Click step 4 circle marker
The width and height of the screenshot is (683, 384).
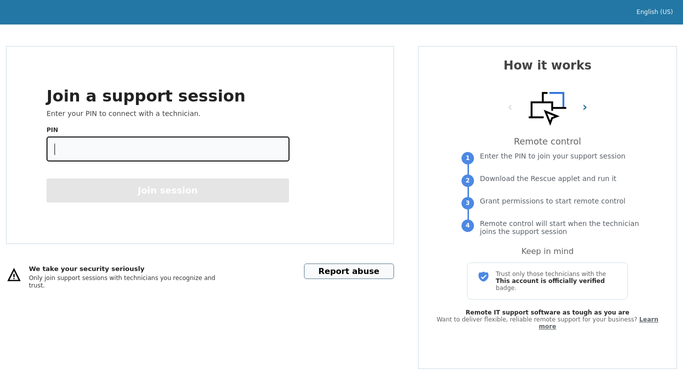coord(468,226)
